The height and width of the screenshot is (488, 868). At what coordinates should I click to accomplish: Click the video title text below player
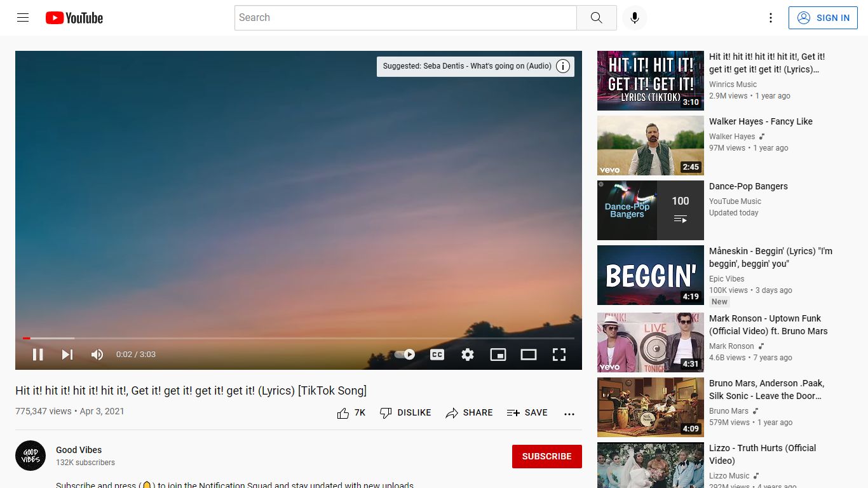click(191, 391)
